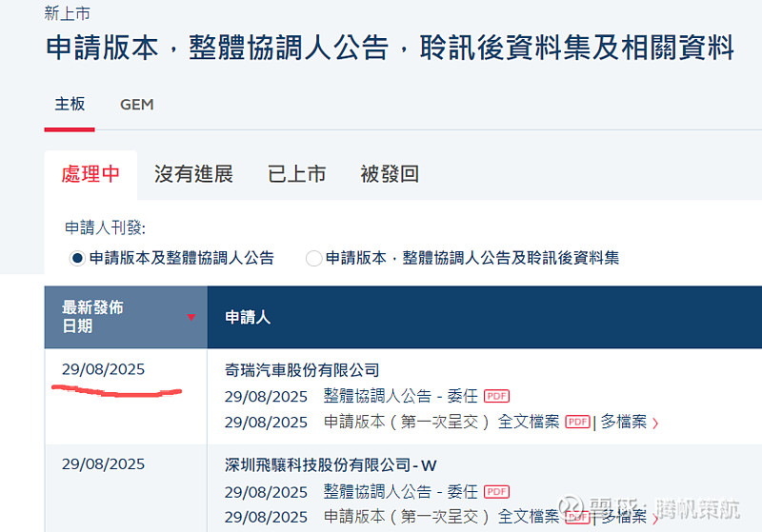Open 奇瑞汽車 整體協調人公告 - 委任 link
The height and width of the screenshot is (532, 762).
401,396
